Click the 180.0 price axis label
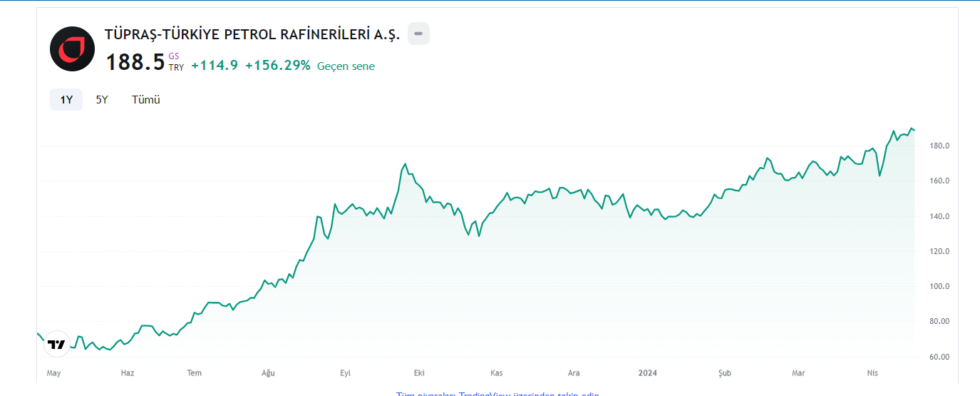Image resolution: width=980 pixels, height=396 pixels. point(939,146)
